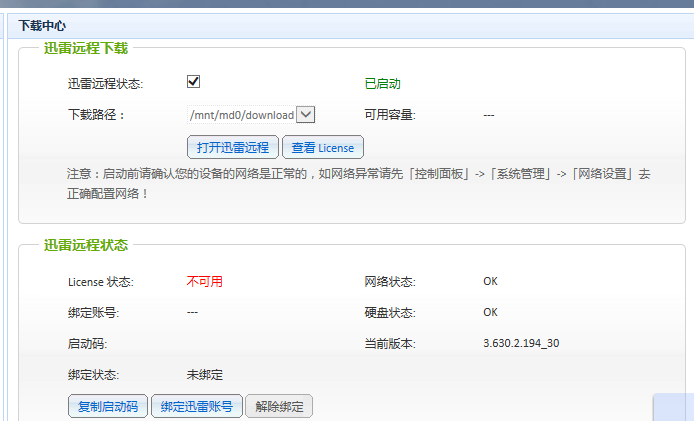Click the 未绑定 binding status value
The image size is (694, 421).
pos(204,374)
